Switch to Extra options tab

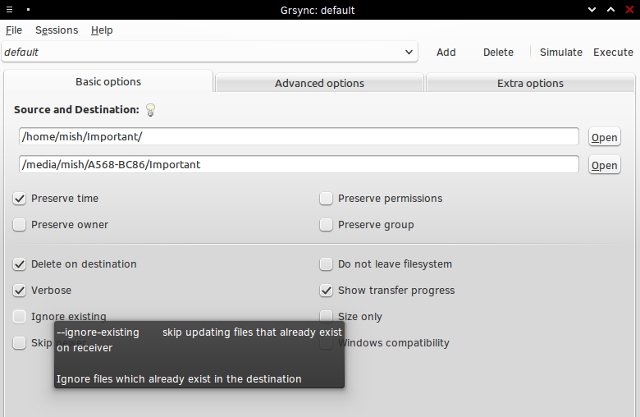click(530, 83)
